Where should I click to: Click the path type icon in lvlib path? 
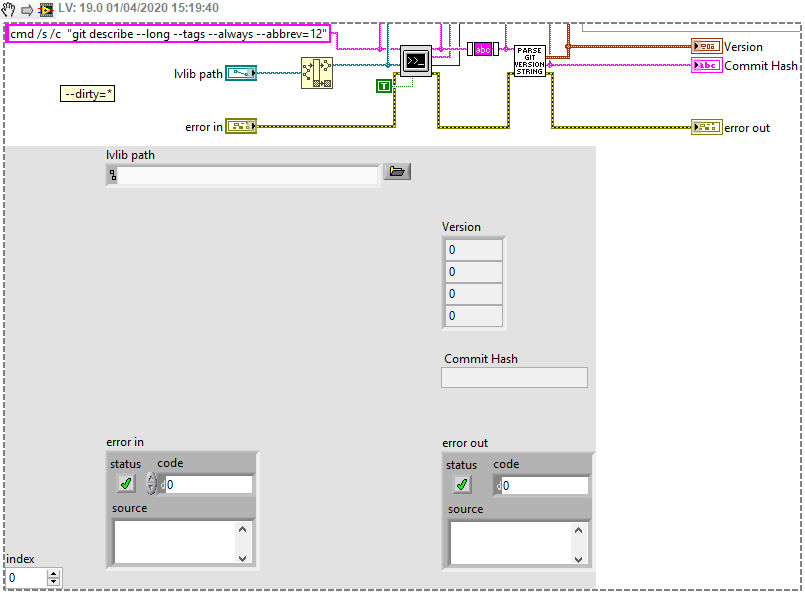pyautogui.click(x=112, y=176)
